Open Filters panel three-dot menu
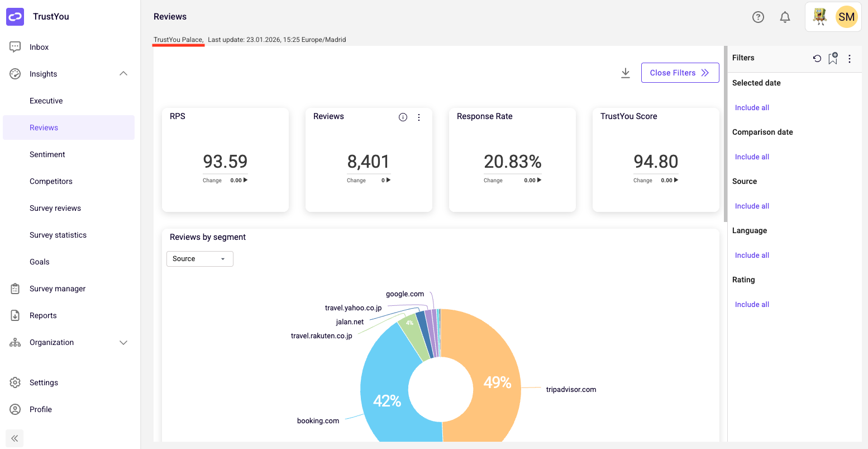The height and width of the screenshot is (449, 868). point(850,58)
